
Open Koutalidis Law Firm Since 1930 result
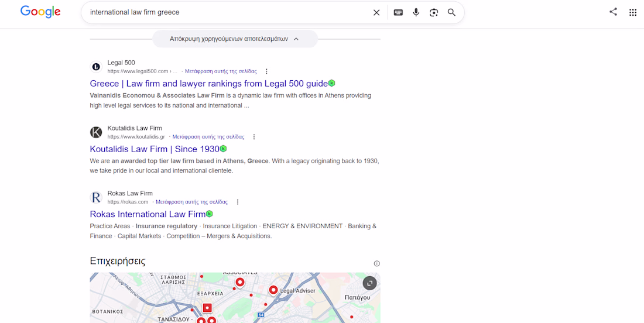(155, 149)
